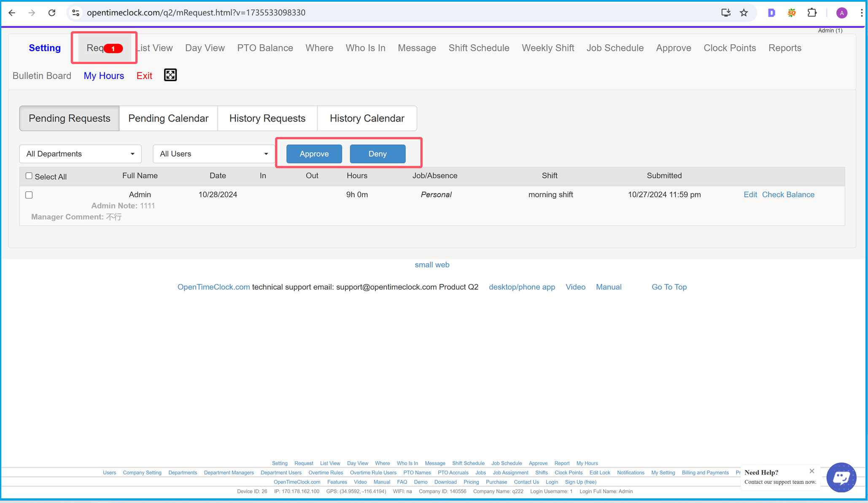Click the blue Approve button
This screenshot has height=503, width=868.
click(x=314, y=154)
